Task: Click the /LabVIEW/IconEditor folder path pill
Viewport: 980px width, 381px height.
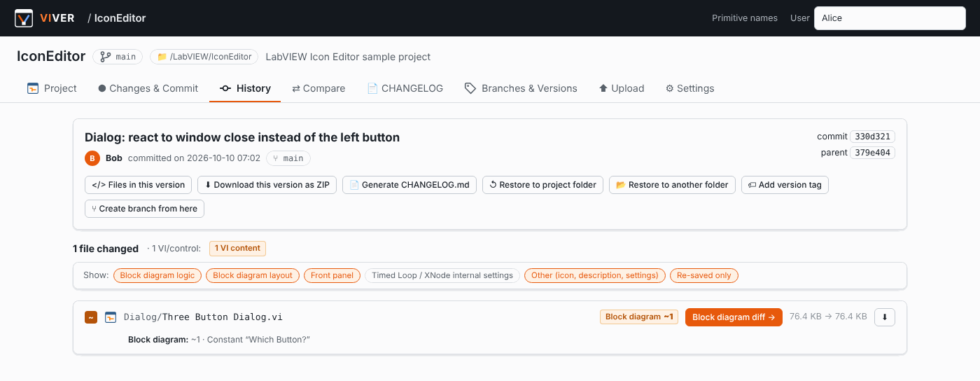Action: coord(204,57)
